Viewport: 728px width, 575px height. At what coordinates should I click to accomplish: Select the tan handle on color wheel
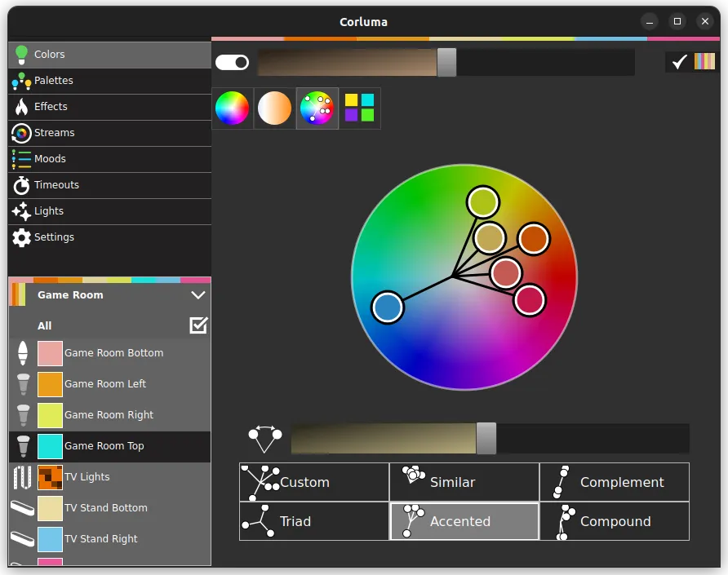[490, 238]
